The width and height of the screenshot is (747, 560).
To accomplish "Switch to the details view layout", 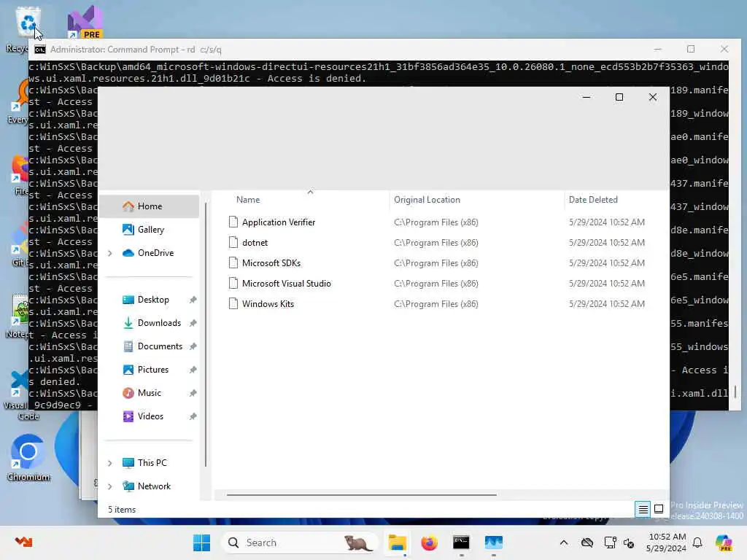I will tap(643, 510).
